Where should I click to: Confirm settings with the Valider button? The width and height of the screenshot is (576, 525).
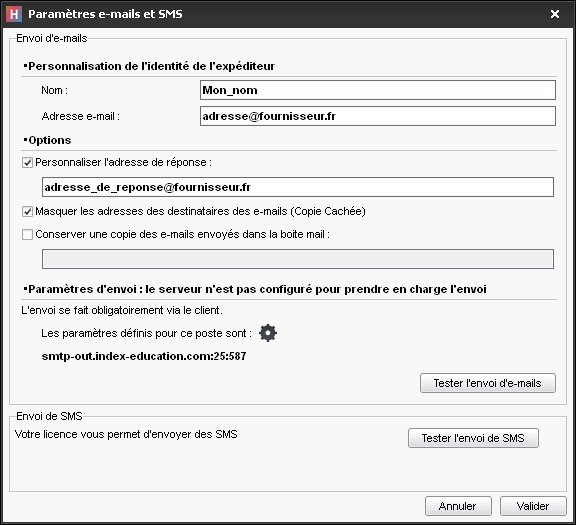point(533,506)
